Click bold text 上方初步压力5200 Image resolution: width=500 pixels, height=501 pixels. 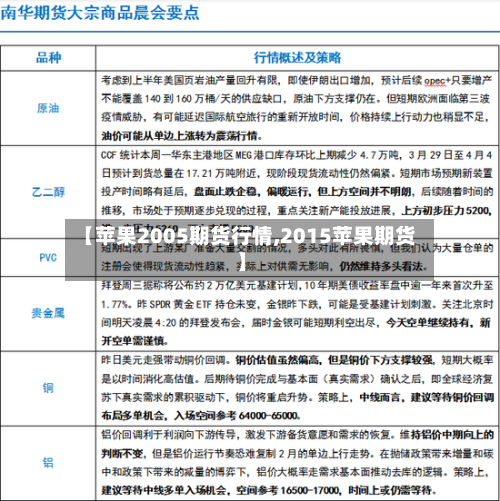point(446,210)
